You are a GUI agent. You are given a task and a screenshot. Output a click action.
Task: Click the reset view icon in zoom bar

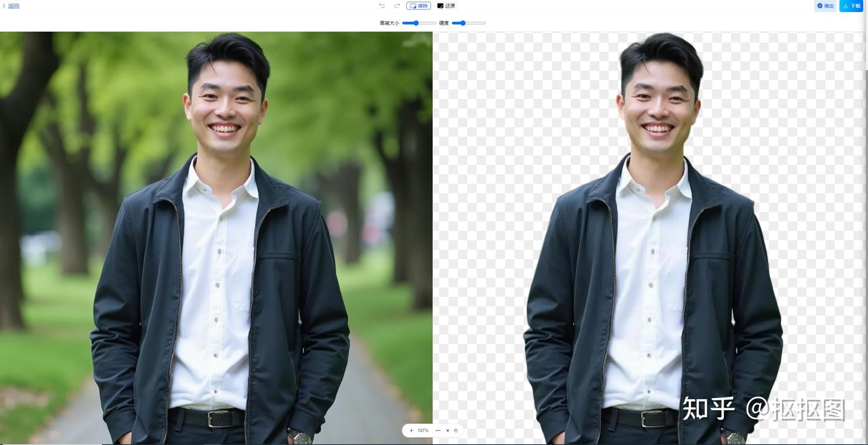(456, 431)
